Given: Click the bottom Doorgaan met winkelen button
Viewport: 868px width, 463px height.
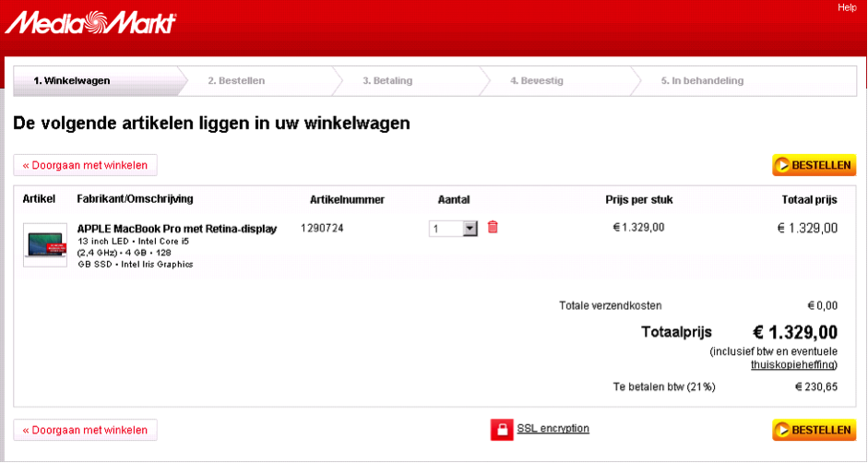Looking at the screenshot, I should pos(85,430).
